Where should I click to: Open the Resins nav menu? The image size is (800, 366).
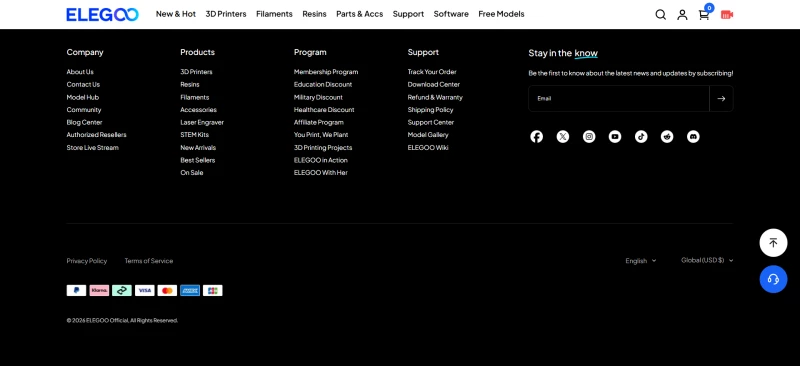coord(314,14)
